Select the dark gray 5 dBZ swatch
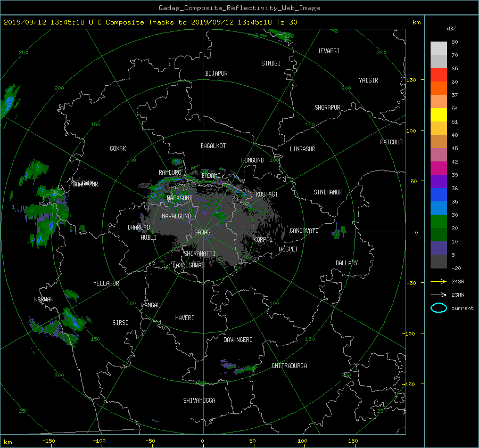Viewport: 479px width, 448px height. click(439, 261)
